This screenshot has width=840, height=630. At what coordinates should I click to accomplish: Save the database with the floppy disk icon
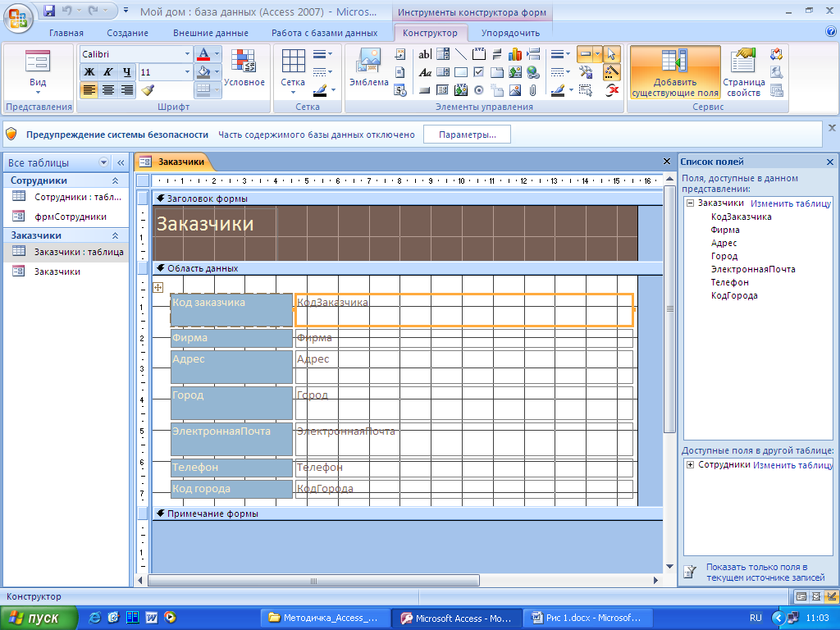click(48, 11)
